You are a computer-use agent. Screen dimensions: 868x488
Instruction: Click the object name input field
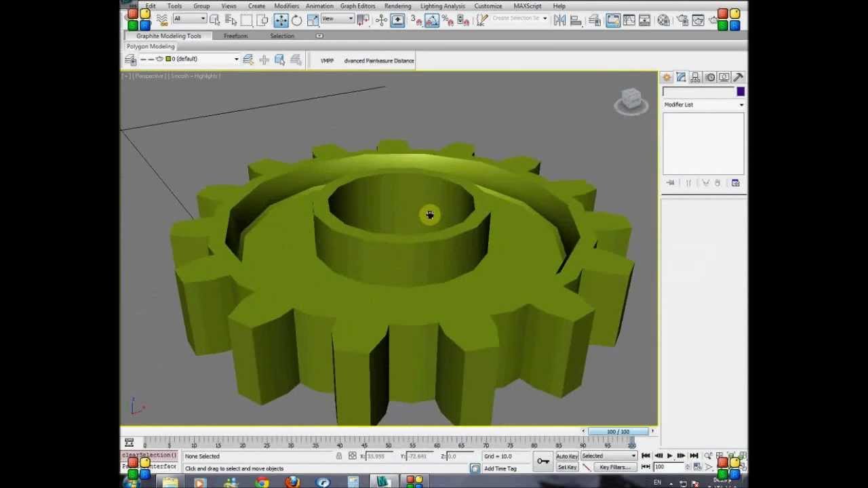698,92
